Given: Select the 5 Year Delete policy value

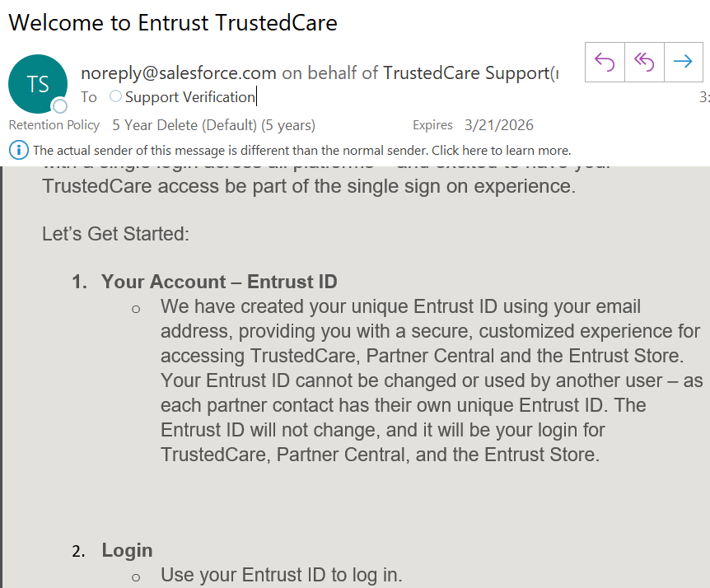Looking at the screenshot, I should point(213,125).
